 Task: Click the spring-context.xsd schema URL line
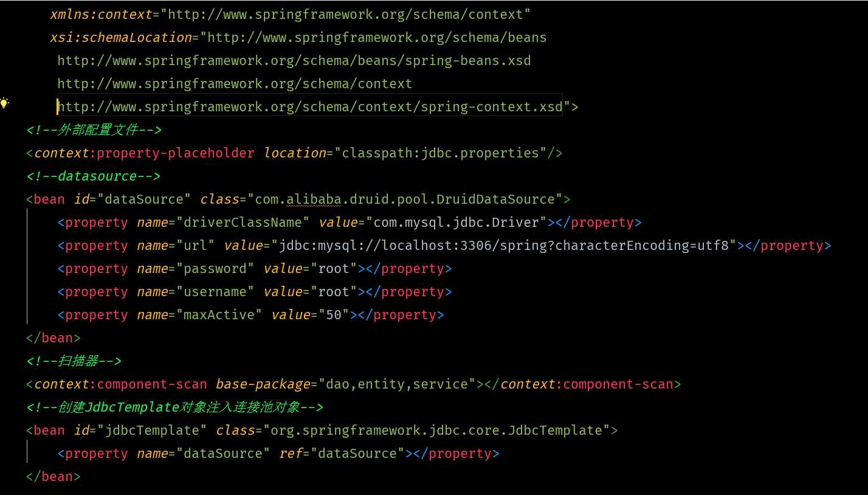[x=310, y=106]
